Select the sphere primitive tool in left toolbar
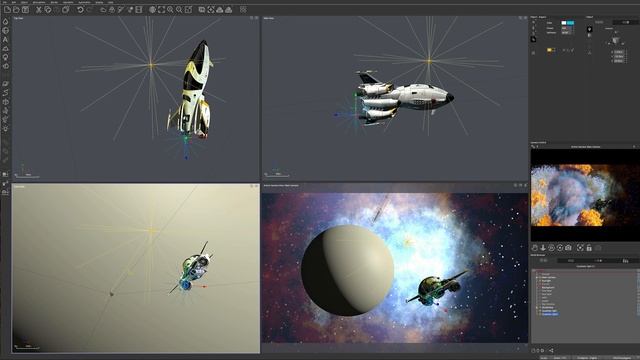 pos(5,31)
